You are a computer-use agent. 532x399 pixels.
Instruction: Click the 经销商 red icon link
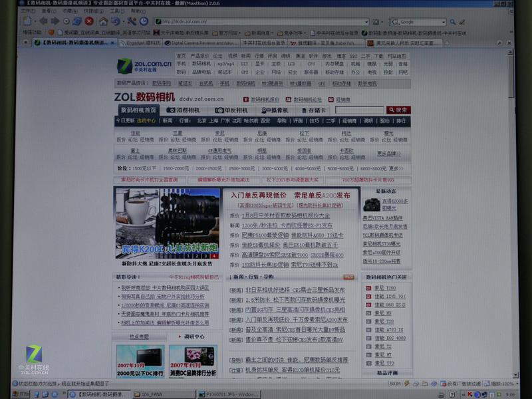(339, 99)
